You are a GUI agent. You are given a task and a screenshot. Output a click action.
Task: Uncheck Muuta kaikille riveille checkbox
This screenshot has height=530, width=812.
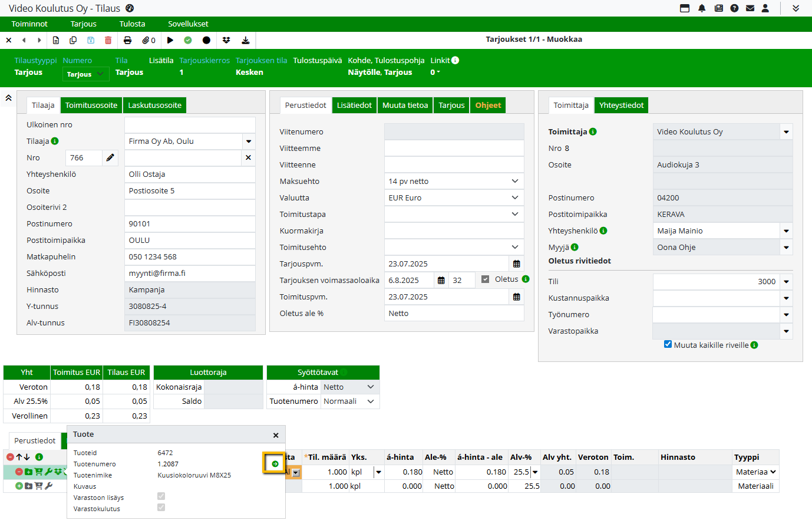pyautogui.click(x=668, y=344)
